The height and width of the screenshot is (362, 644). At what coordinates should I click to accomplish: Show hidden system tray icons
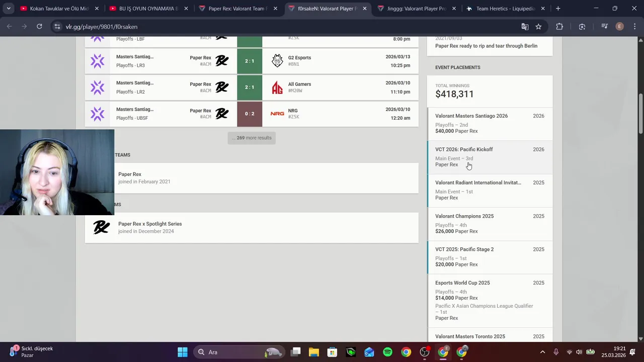(x=542, y=352)
